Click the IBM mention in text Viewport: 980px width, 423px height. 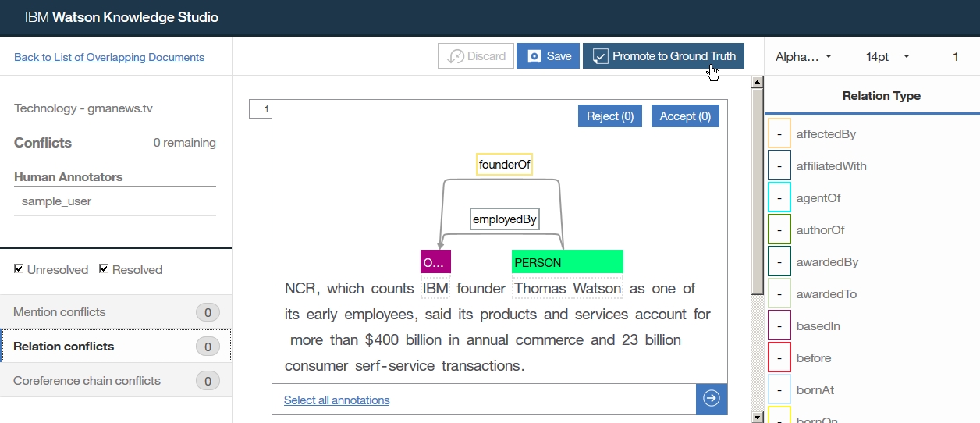pyautogui.click(x=435, y=288)
